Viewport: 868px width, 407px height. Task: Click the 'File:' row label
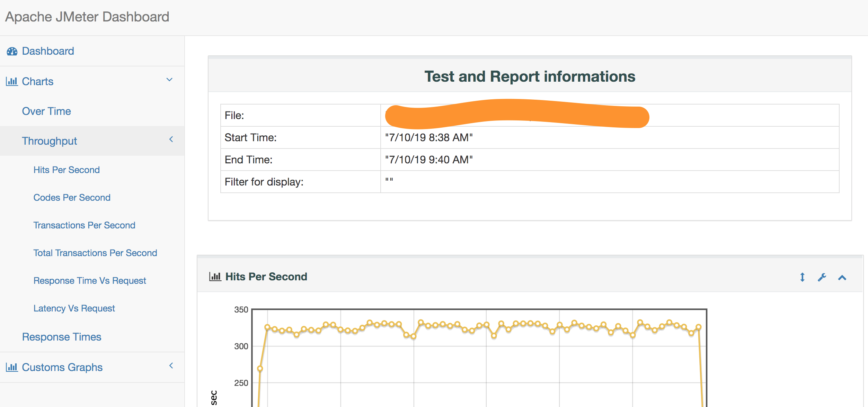tap(234, 116)
